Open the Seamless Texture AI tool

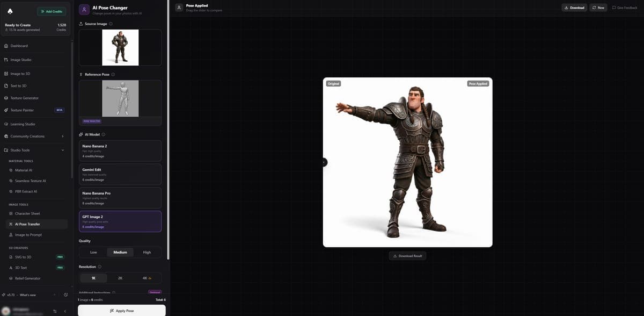[x=37, y=181]
